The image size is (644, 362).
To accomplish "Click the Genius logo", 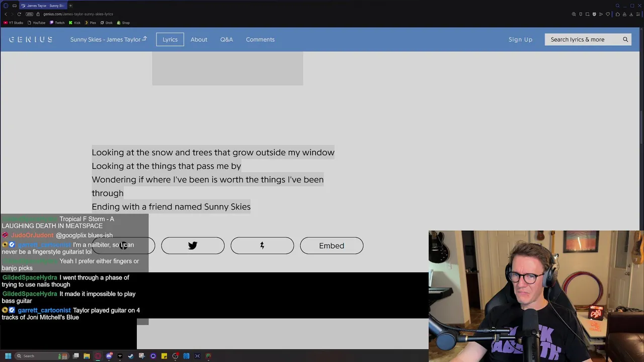I will tap(31, 39).
